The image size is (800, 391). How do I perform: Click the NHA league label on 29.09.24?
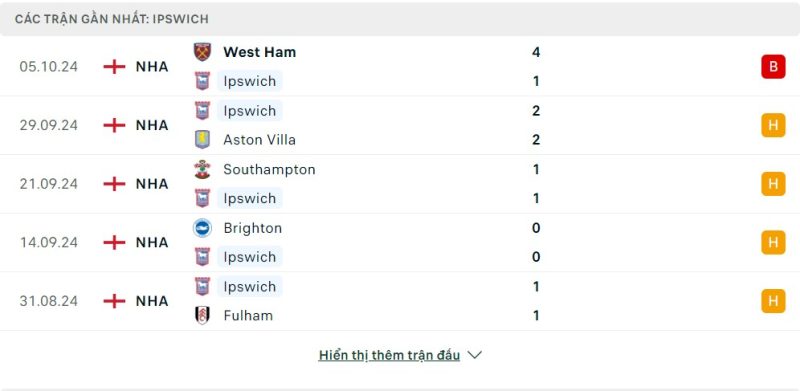coord(152,125)
